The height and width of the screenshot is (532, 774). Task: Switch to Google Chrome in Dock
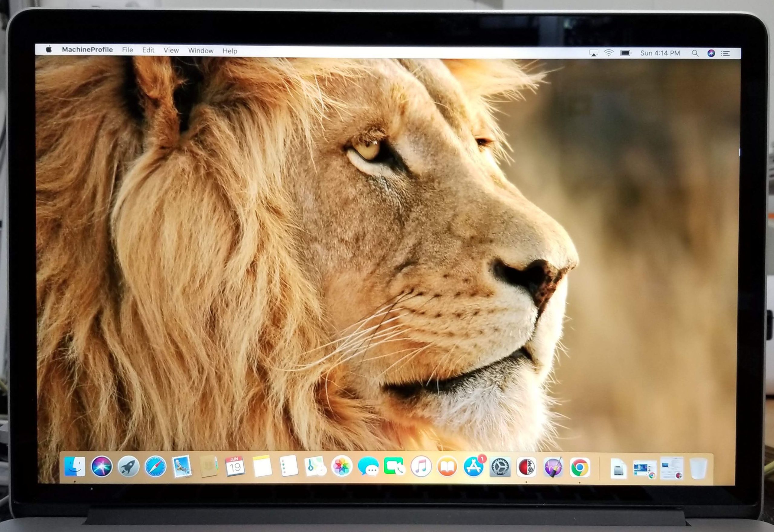[x=579, y=467]
